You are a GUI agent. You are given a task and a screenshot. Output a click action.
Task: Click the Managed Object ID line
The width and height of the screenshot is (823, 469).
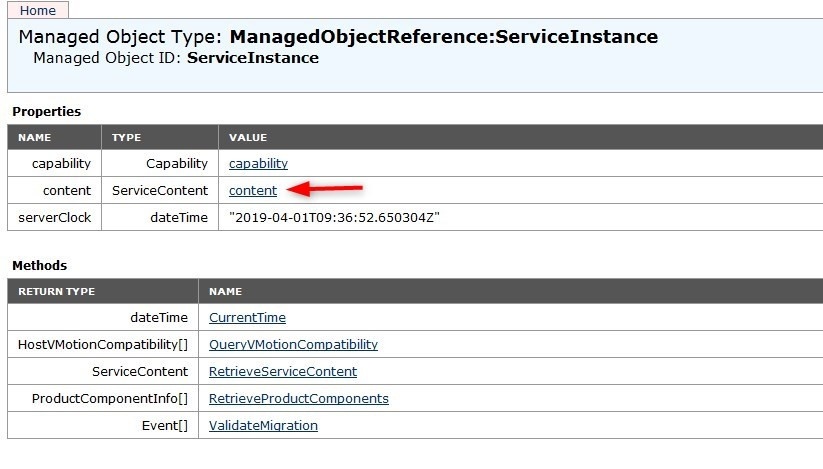click(176, 58)
